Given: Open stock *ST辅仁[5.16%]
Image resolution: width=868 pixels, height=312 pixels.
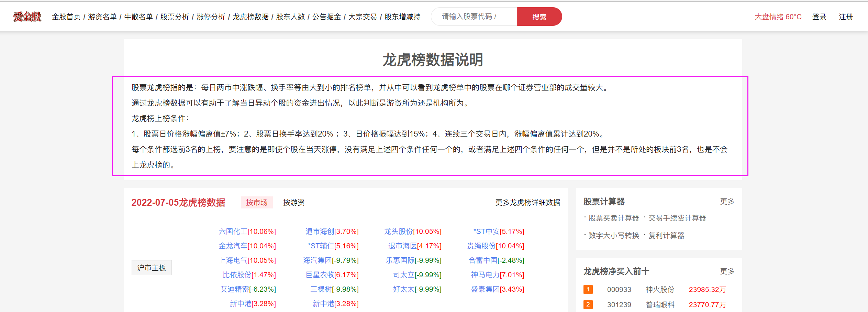Looking at the screenshot, I should coord(333,246).
